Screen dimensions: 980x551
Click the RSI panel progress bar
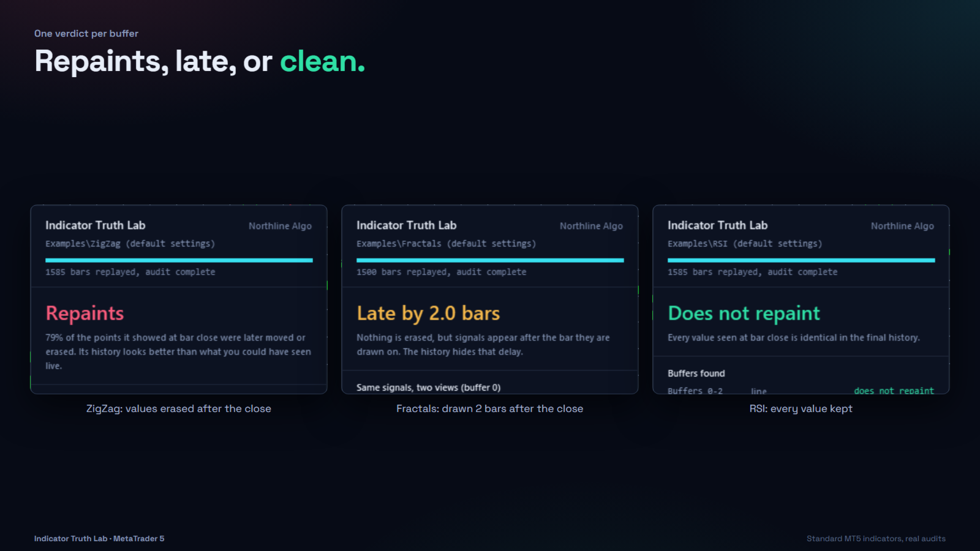801,260
